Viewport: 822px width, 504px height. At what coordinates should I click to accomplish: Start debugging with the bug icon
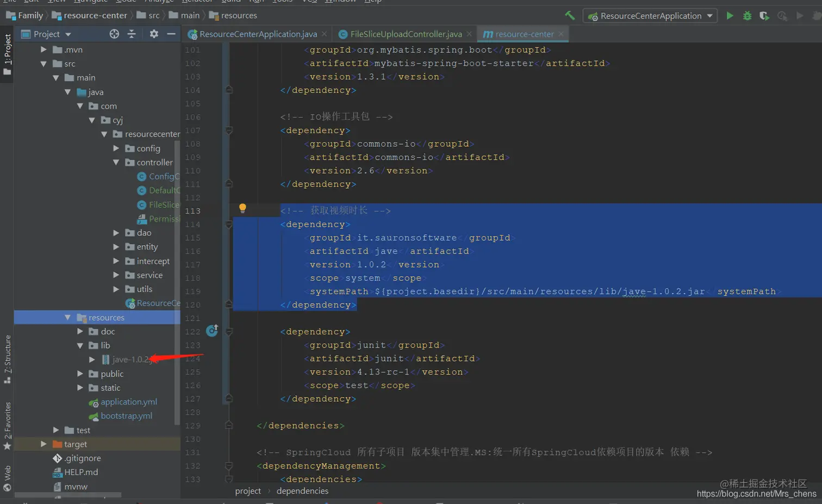(x=748, y=16)
